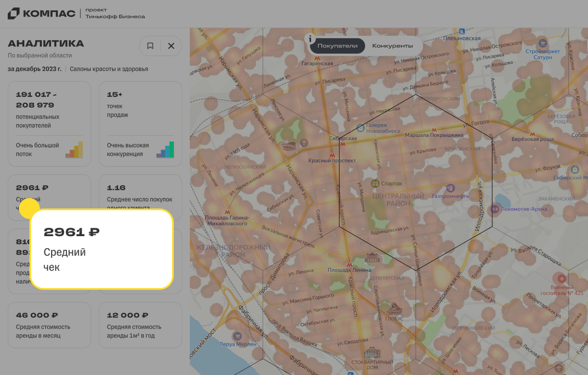588x375 pixels.
Task: Close the Аналитика panel with X
Action: [171, 46]
